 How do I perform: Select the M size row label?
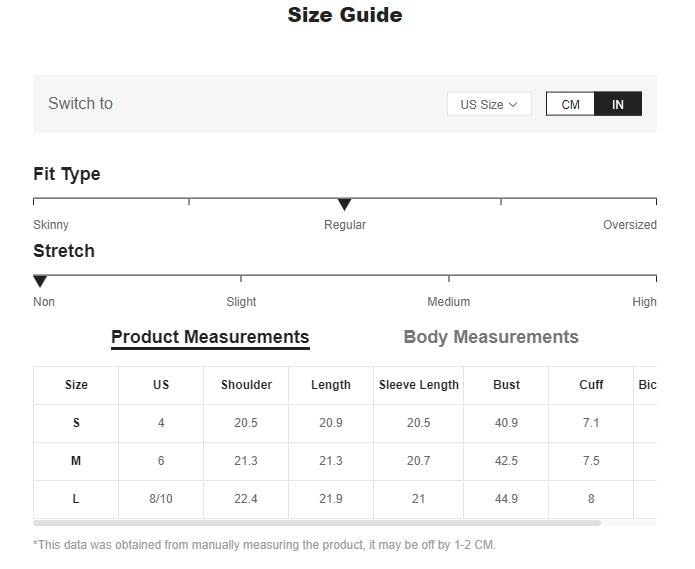click(76, 461)
